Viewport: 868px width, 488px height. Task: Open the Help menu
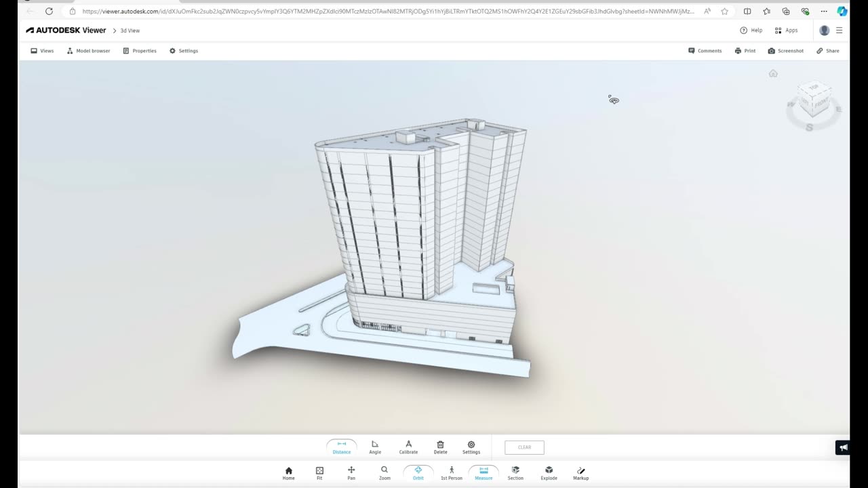click(x=751, y=30)
